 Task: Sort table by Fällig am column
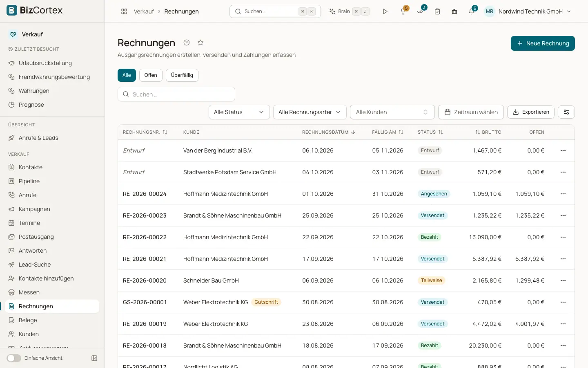coord(388,132)
